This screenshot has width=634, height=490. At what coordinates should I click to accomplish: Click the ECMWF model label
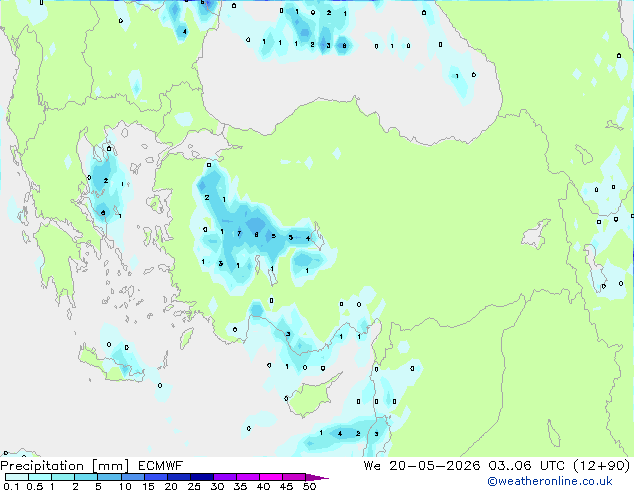[x=161, y=466]
